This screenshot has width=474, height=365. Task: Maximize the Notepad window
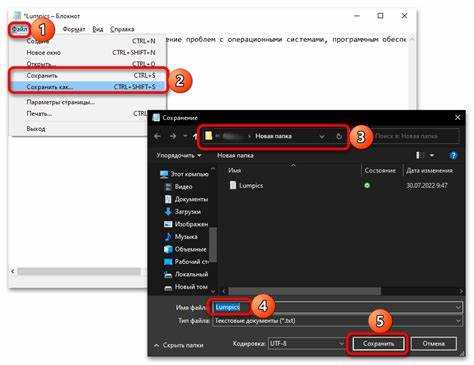[x=380, y=16]
